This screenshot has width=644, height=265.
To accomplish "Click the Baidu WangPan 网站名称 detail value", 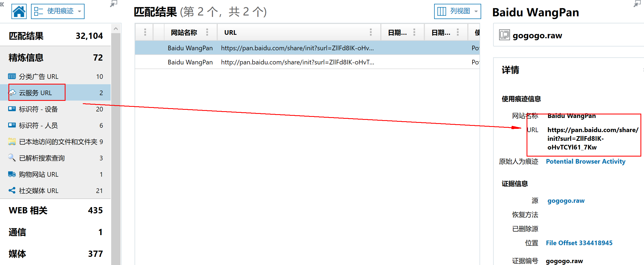I will (x=572, y=116).
